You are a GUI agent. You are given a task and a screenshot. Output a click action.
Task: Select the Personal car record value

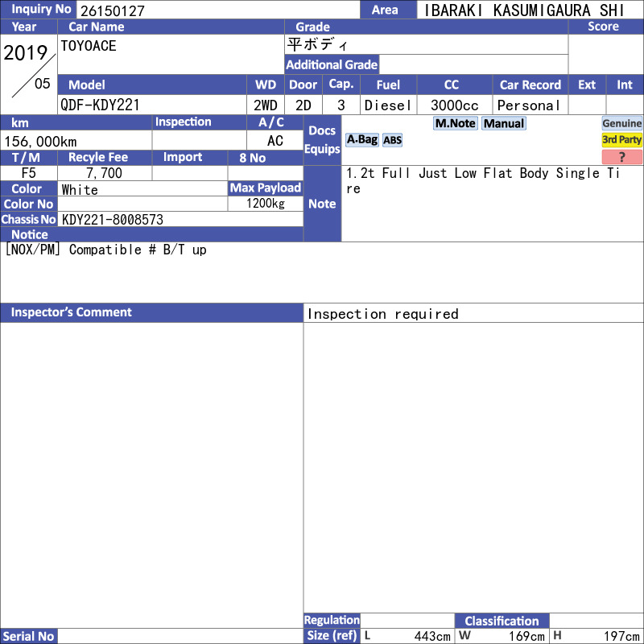(529, 105)
